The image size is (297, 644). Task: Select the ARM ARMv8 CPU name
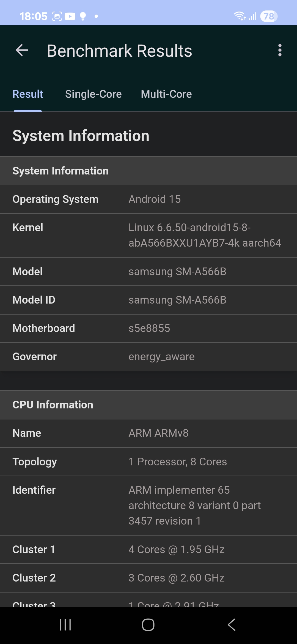[x=159, y=433]
